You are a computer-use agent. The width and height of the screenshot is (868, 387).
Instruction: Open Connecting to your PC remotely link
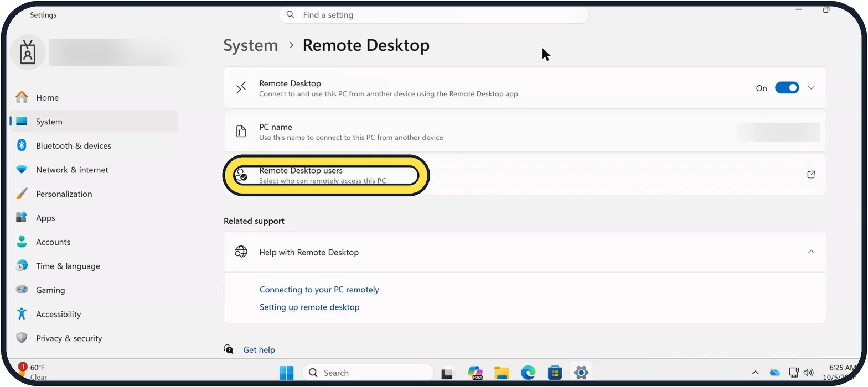pos(319,290)
